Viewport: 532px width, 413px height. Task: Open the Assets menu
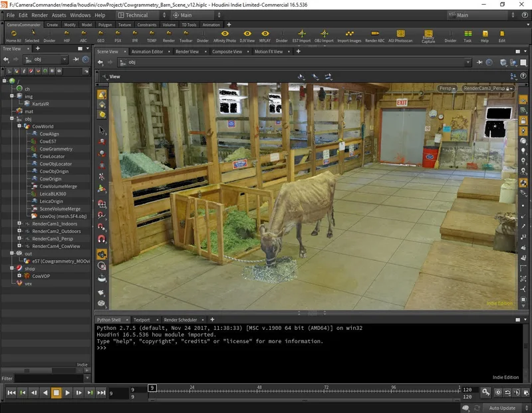(59, 15)
